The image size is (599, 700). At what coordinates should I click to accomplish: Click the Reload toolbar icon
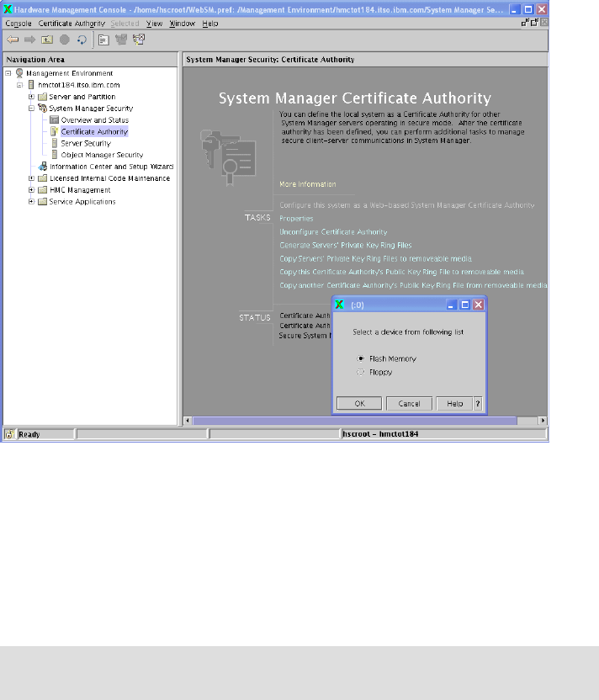pos(82,40)
